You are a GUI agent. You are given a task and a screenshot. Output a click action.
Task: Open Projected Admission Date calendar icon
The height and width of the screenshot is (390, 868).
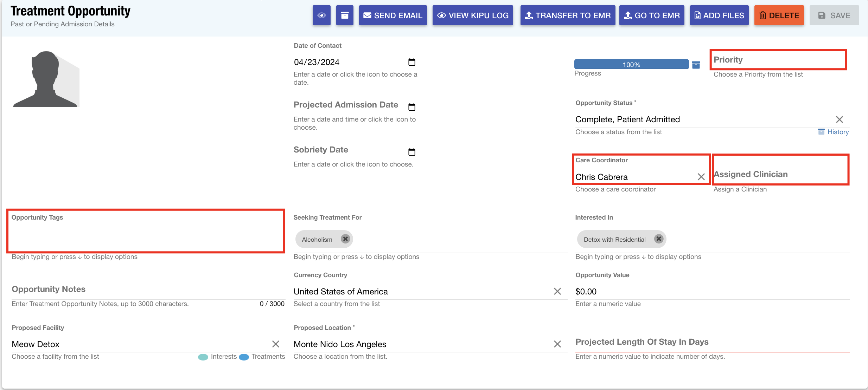tap(411, 107)
